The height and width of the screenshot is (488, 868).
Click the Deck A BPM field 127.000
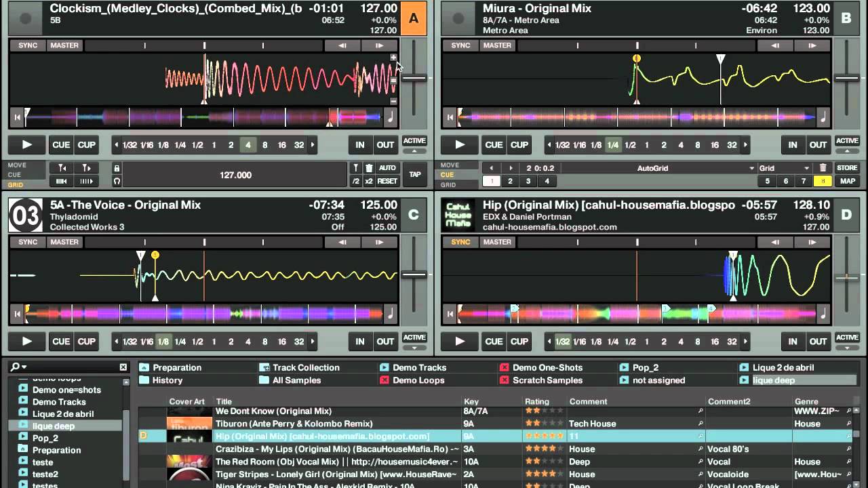[x=236, y=175]
